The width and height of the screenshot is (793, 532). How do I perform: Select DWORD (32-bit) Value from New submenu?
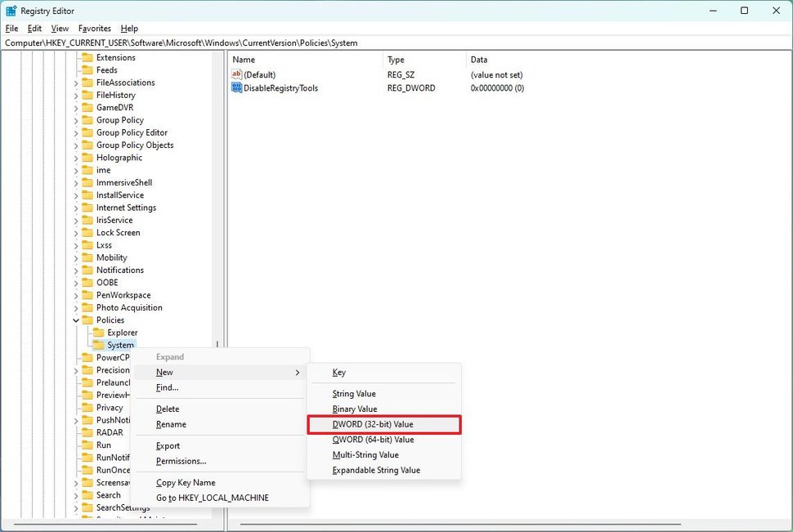coord(373,424)
